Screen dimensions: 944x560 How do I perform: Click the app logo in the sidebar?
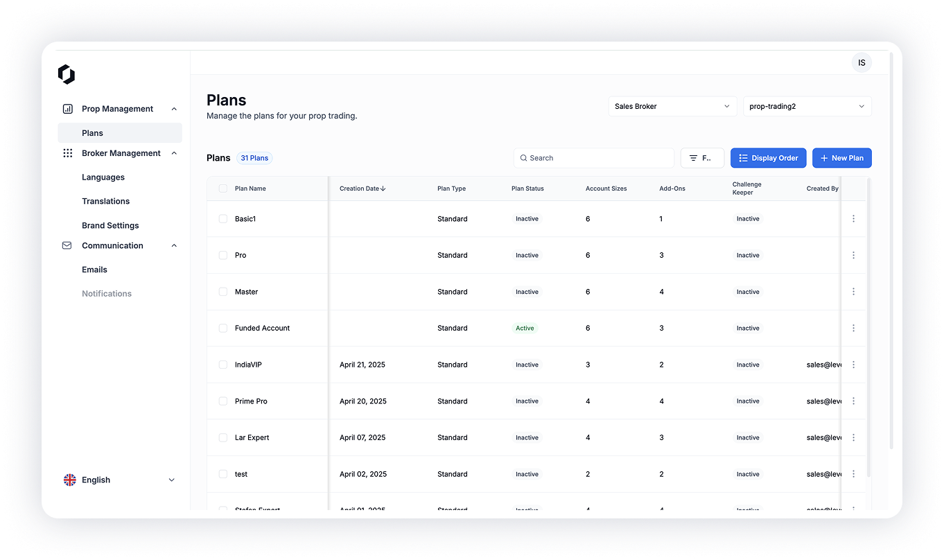coord(67,74)
